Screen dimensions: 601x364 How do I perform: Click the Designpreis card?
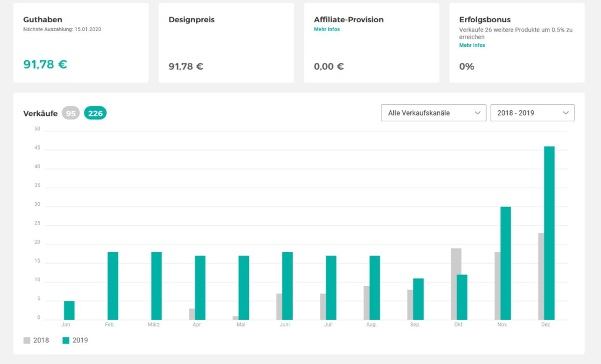pyautogui.click(x=226, y=43)
